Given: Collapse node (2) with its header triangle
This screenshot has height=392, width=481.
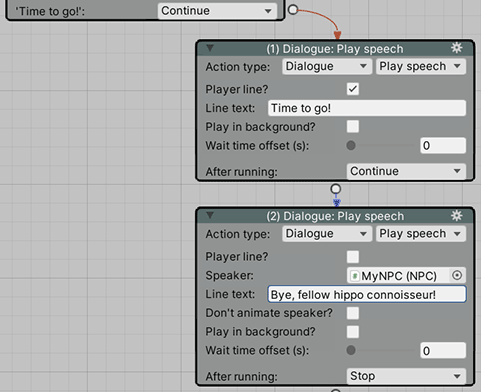Looking at the screenshot, I should click(x=210, y=215).
